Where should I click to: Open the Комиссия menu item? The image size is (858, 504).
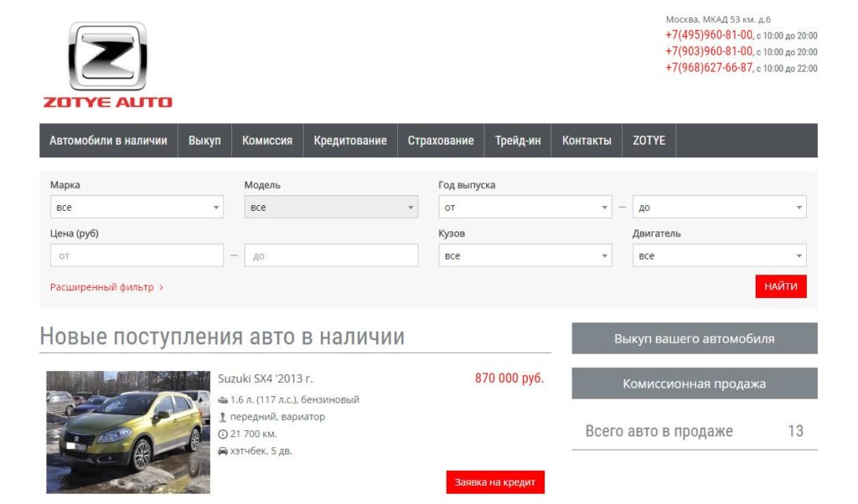point(267,141)
